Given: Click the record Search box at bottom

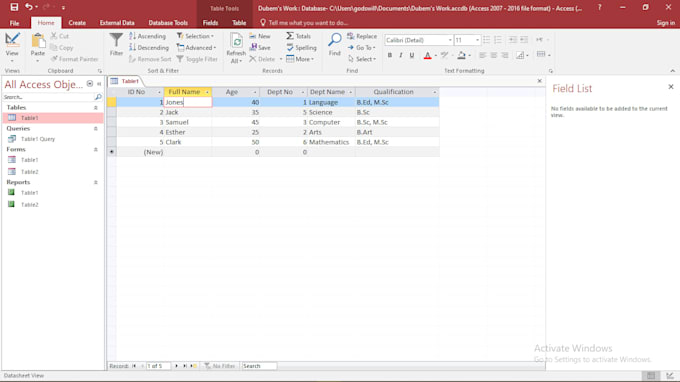Looking at the screenshot, I should pos(259,366).
